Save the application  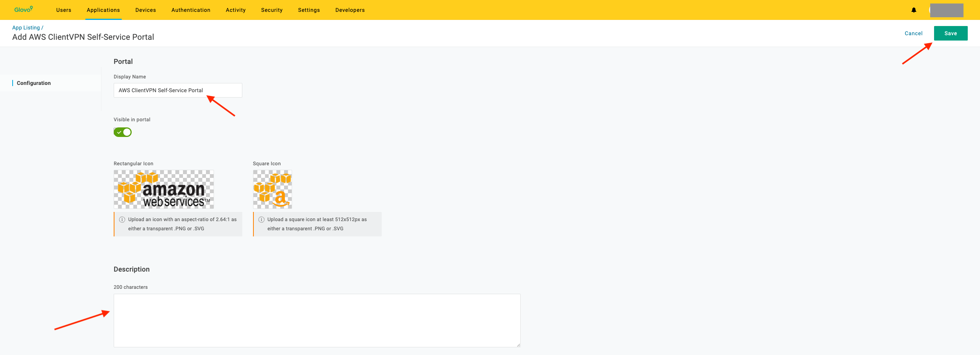point(951,33)
